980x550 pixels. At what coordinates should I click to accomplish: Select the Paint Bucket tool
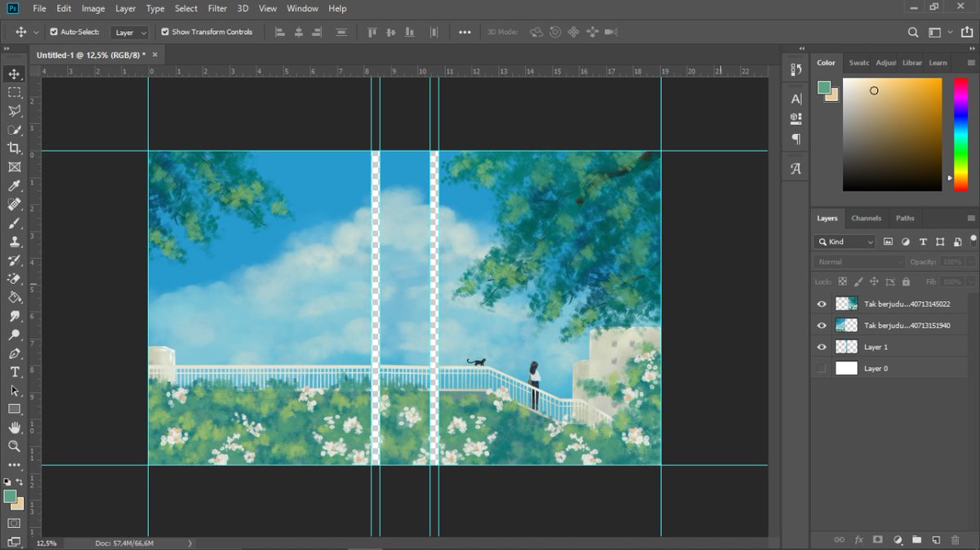tap(14, 298)
